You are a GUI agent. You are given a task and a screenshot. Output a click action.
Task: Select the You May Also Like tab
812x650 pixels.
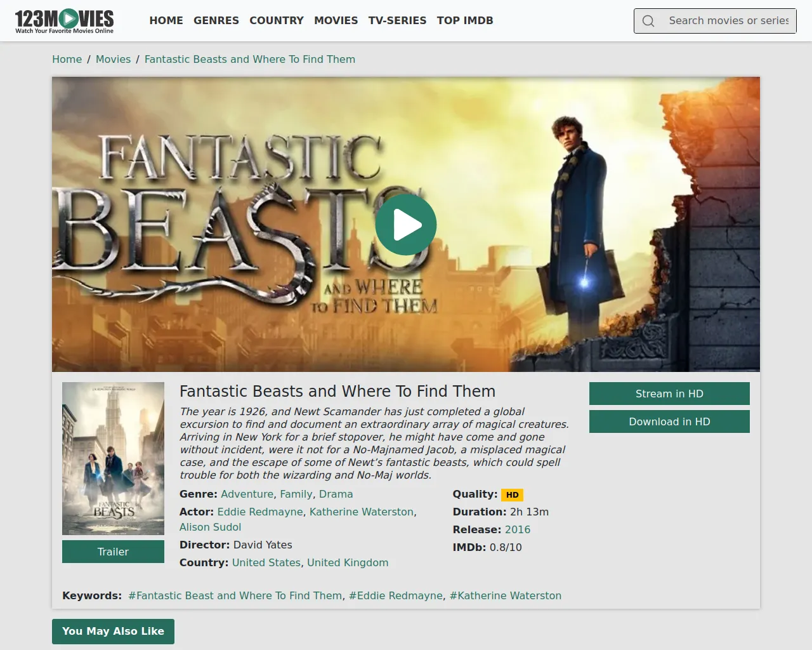pyautogui.click(x=113, y=631)
